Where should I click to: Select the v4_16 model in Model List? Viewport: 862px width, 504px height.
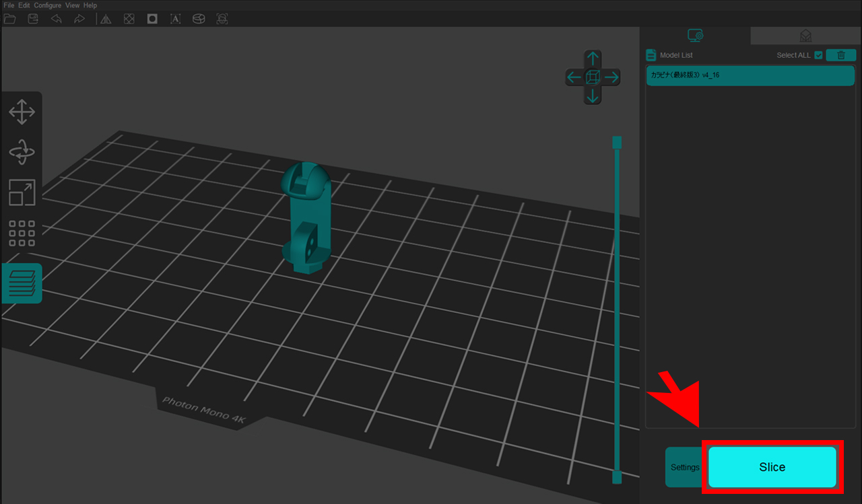tap(750, 75)
